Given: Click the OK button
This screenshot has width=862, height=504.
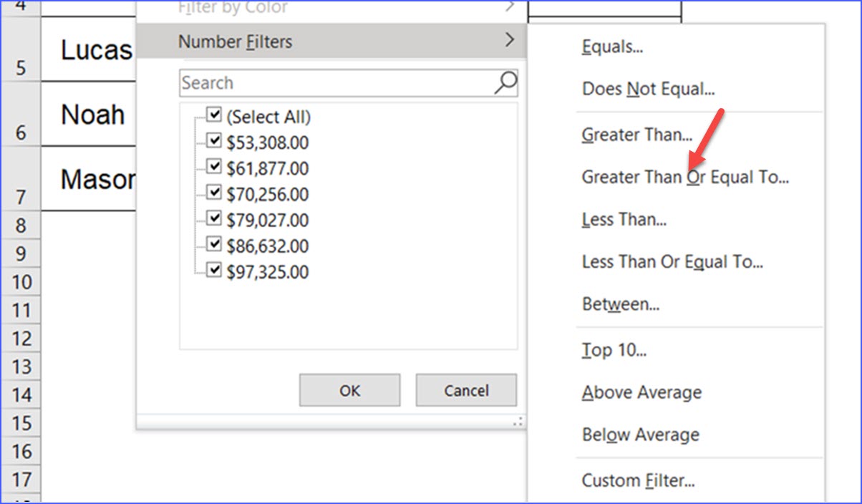Looking at the screenshot, I should tap(349, 390).
